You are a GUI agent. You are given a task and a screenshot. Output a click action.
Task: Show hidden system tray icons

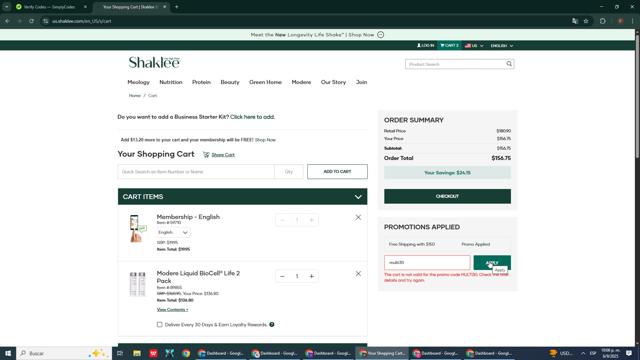[x=583, y=353]
